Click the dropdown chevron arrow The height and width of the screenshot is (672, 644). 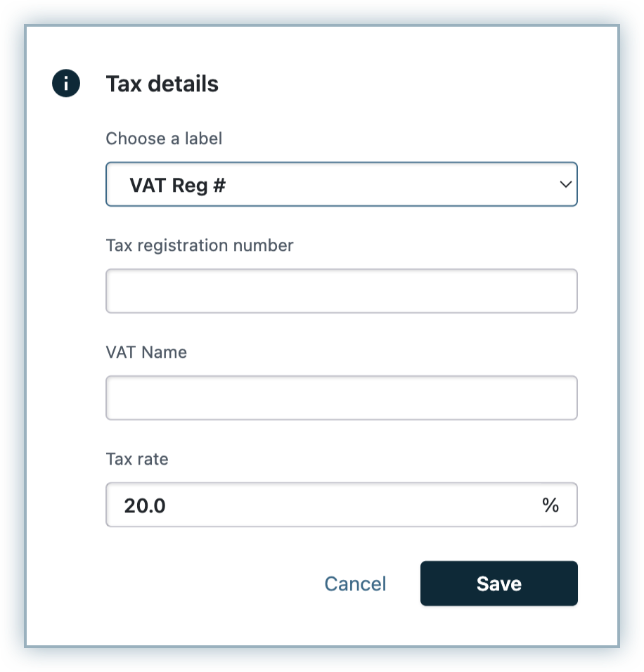(x=565, y=185)
